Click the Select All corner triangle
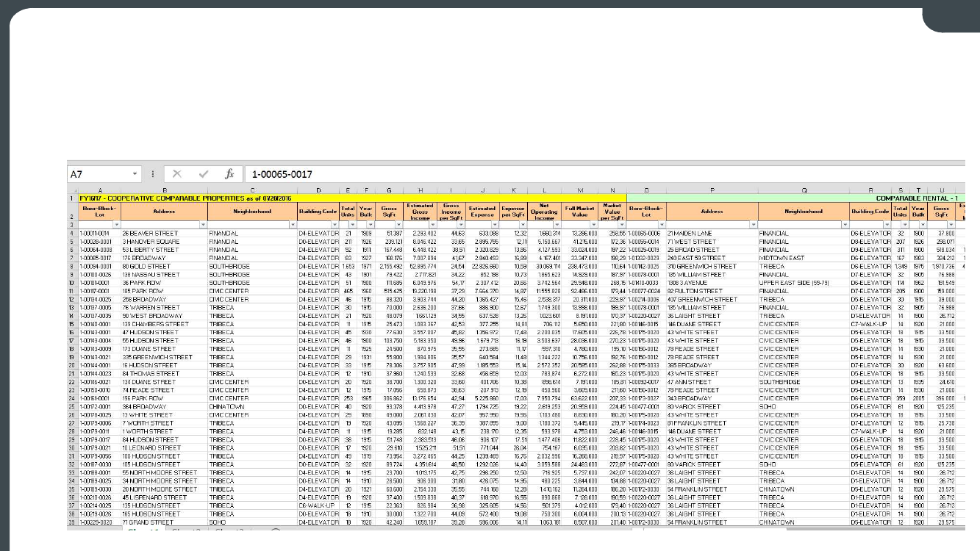This screenshot has width=980, height=551. point(72,190)
